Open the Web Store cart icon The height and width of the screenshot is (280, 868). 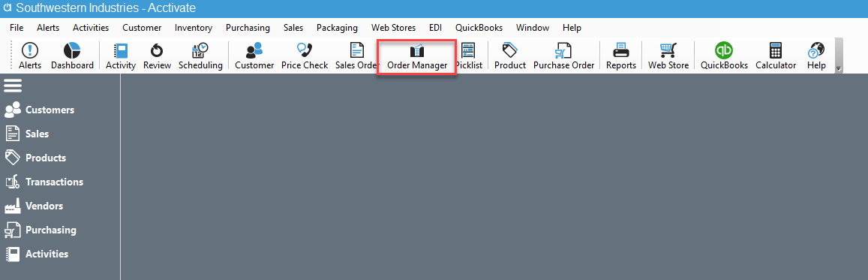668,56
